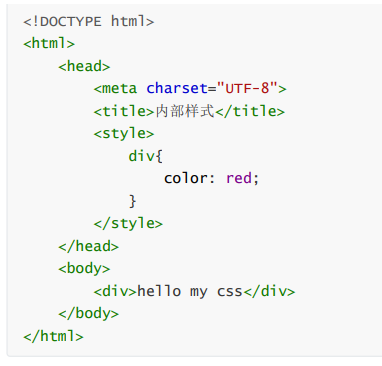
Task: Click the meta tag name
Action: tap(119, 89)
